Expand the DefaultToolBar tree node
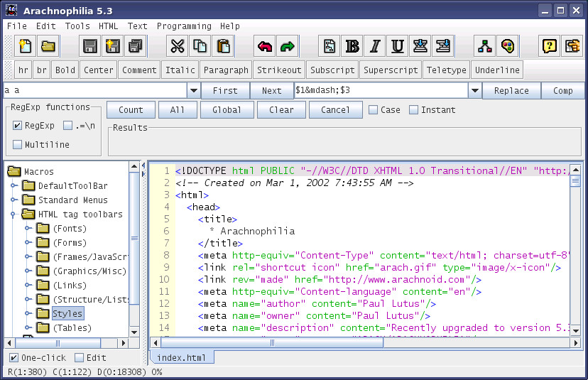The width and height of the screenshot is (588, 380). [x=13, y=185]
